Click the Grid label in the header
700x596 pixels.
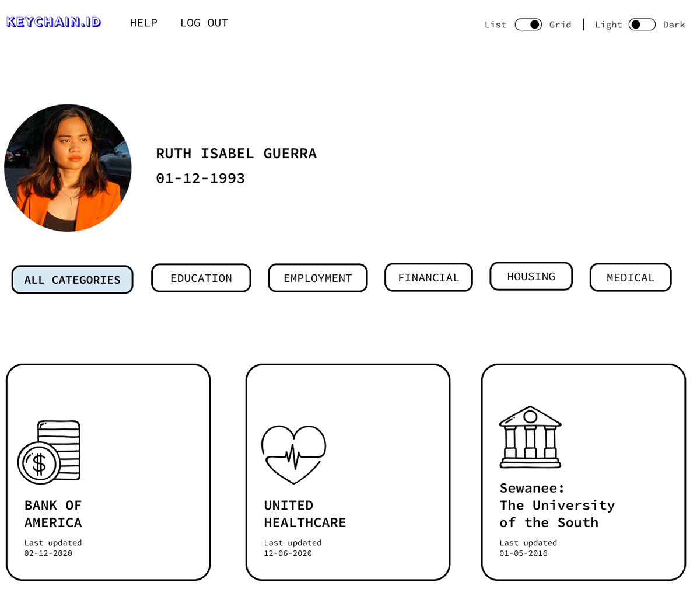(x=561, y=25)
